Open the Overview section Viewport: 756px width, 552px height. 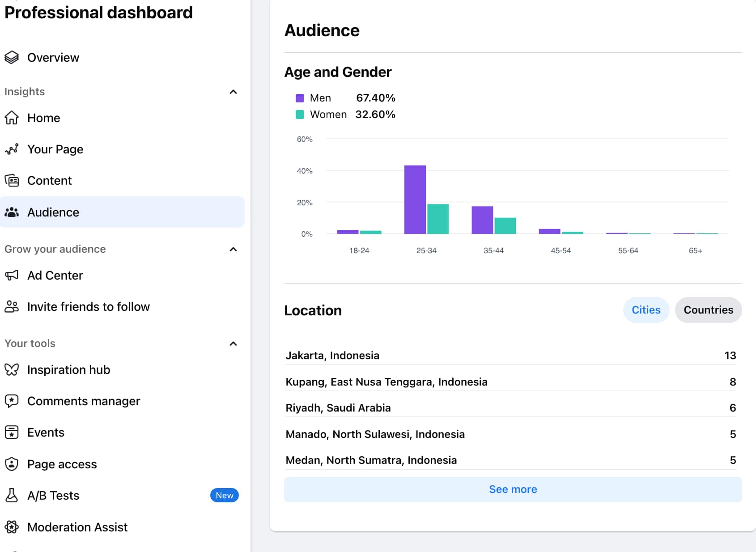(x=53, y=57)
